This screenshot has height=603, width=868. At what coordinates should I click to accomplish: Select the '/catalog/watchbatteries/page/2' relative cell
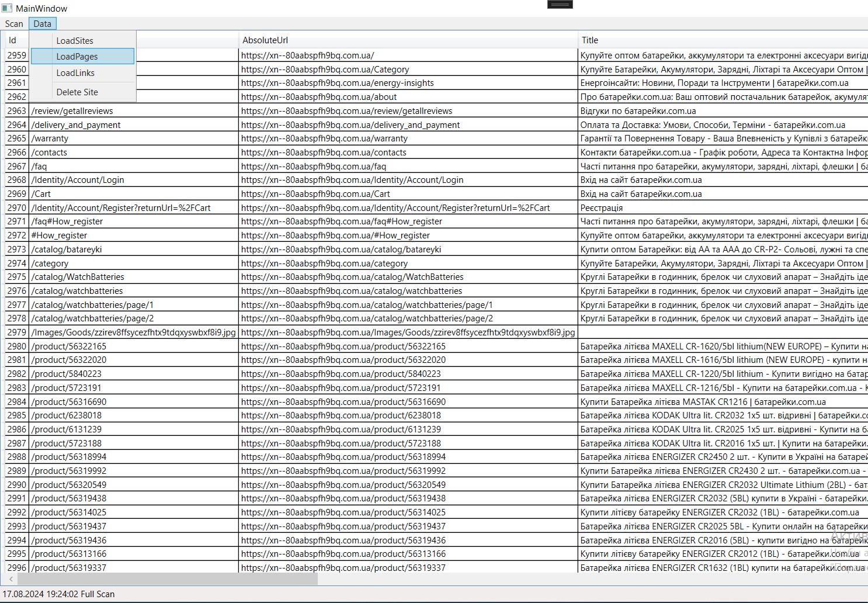(x=134, y=318)
